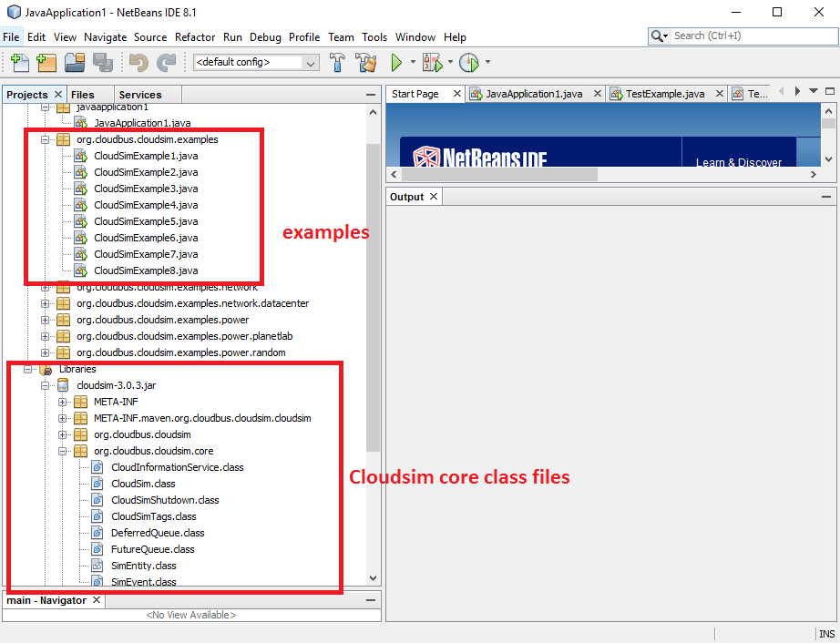Screen dimensions: 840x643
Task: Open the Refactor menu
Action: pyautogui.click(x=195, y=37)
